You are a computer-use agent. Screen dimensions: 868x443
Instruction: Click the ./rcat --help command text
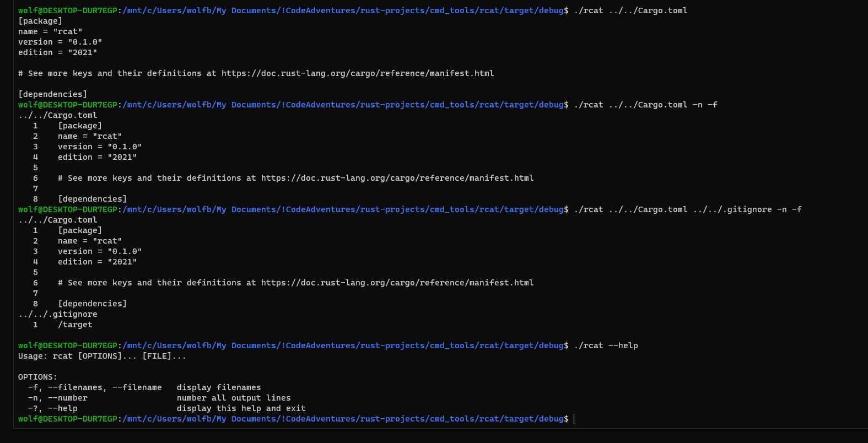[x=606, y=345]
